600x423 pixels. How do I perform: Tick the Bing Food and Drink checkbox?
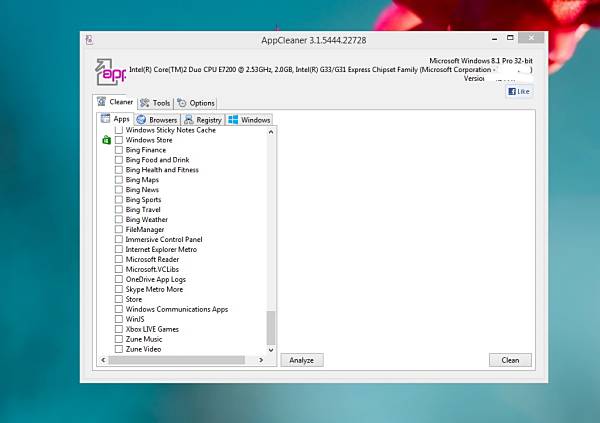point(119,160)
